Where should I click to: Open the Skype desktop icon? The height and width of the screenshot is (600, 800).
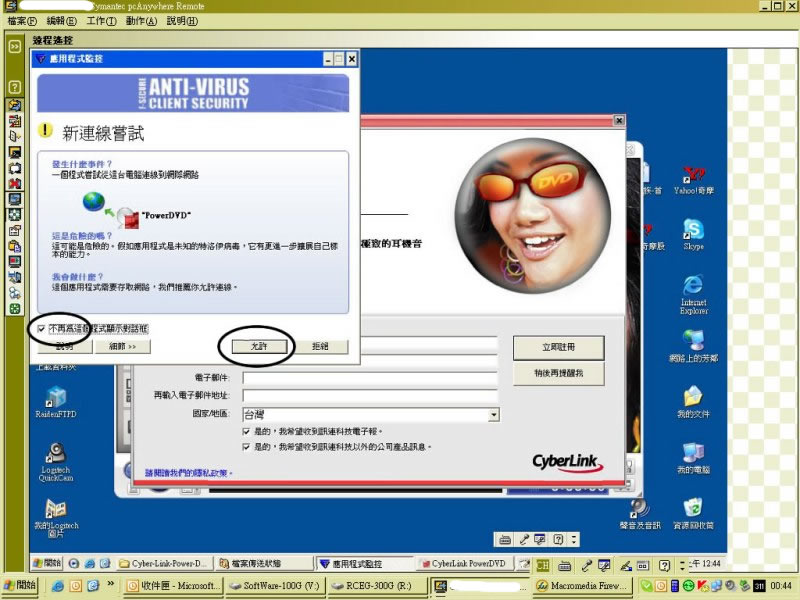(693, 235)
